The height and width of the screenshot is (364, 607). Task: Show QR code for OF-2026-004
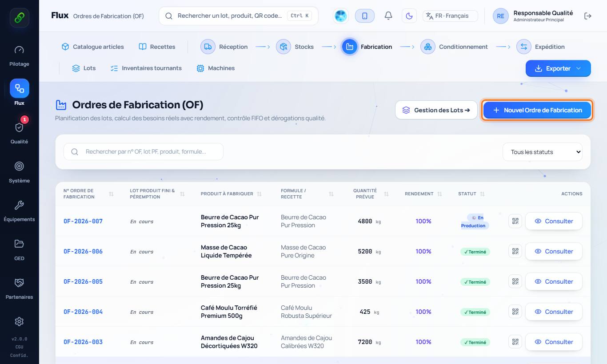click(515, 312)
